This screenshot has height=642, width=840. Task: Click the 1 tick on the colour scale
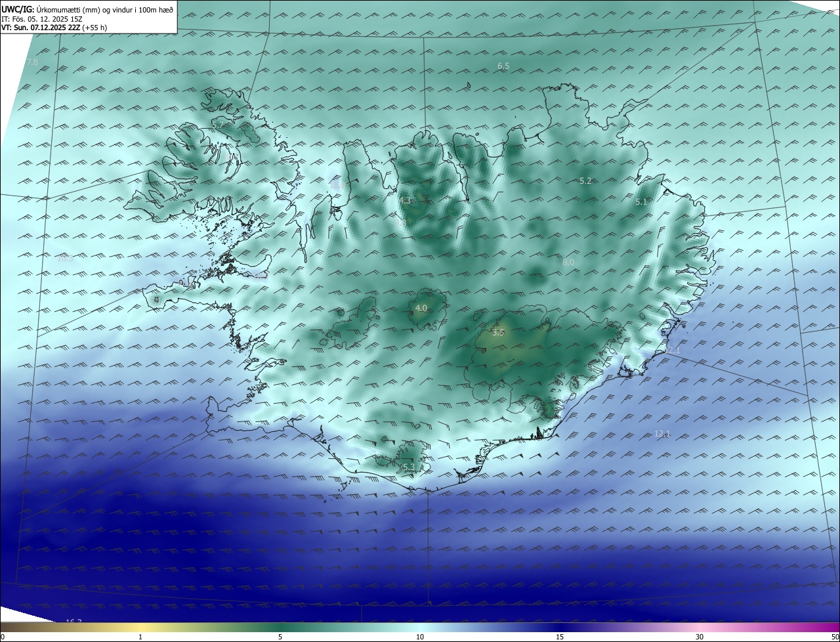pyautogui.click(x=140, y=637)
